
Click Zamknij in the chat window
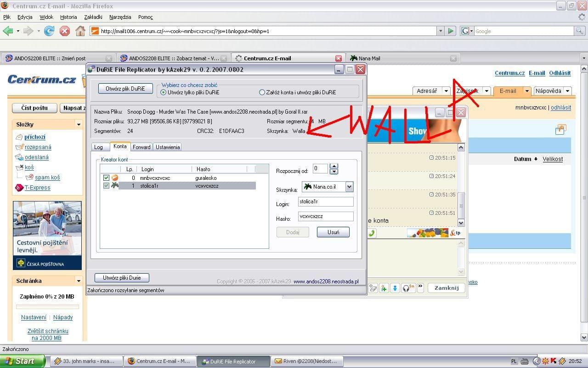pos(447,288)
